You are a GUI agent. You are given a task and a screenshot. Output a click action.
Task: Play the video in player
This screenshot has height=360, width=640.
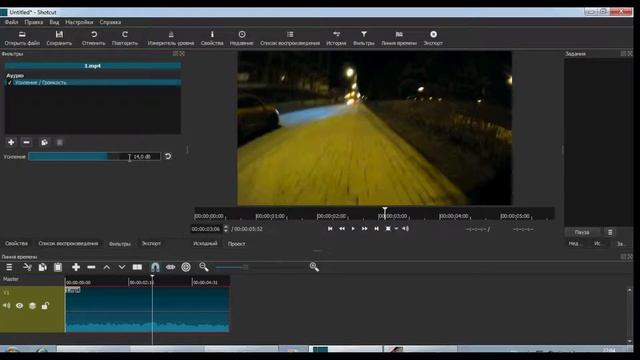pyautogui.click(x=353, y=229)
